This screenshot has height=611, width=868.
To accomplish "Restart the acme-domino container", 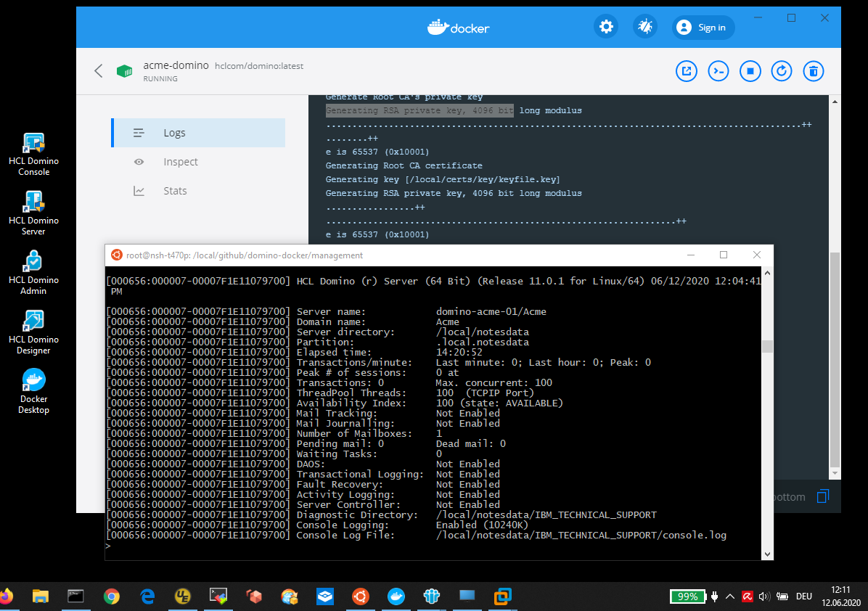I will click(782, 71).
